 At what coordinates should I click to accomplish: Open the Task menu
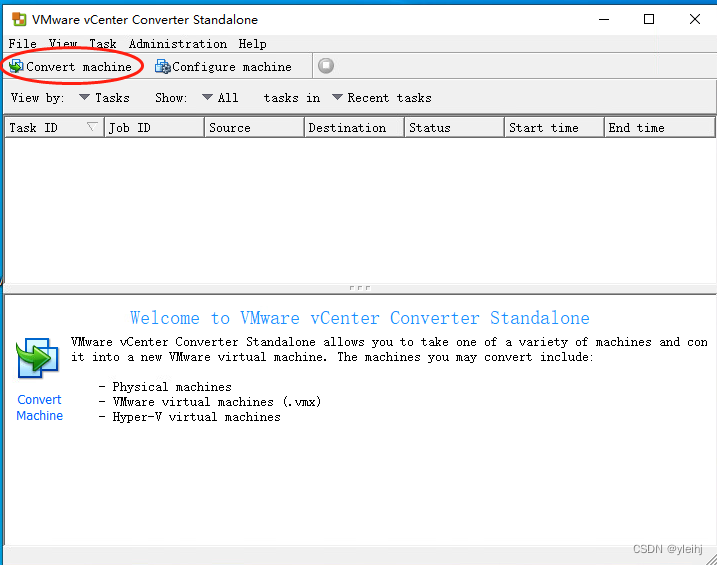[x=103, y=44]
